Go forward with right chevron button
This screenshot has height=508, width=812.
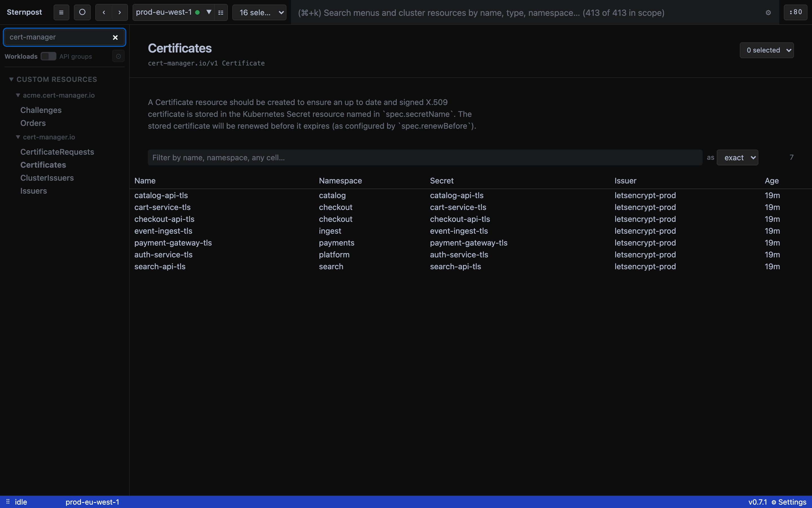click(120, 12)
